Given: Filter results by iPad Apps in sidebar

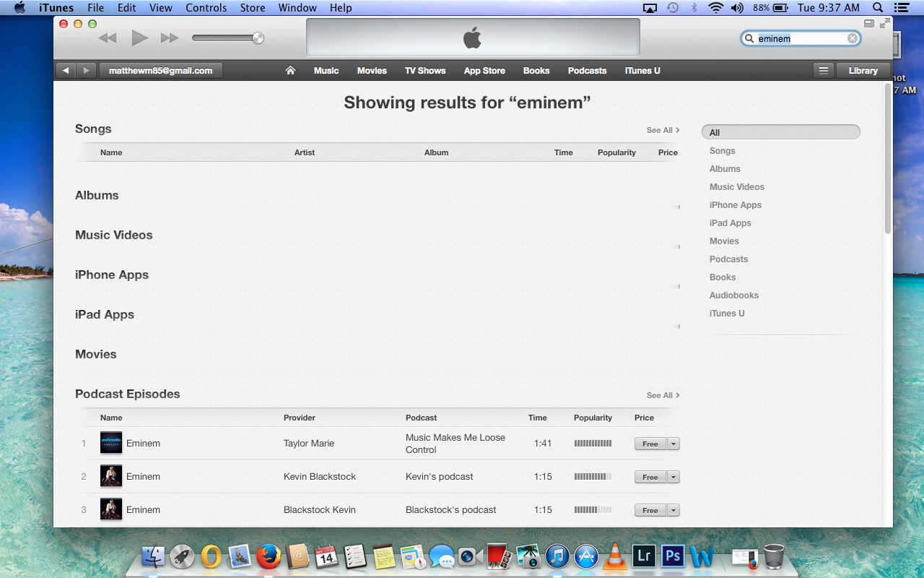Looking at the screenshot, I should coord(731,223).
